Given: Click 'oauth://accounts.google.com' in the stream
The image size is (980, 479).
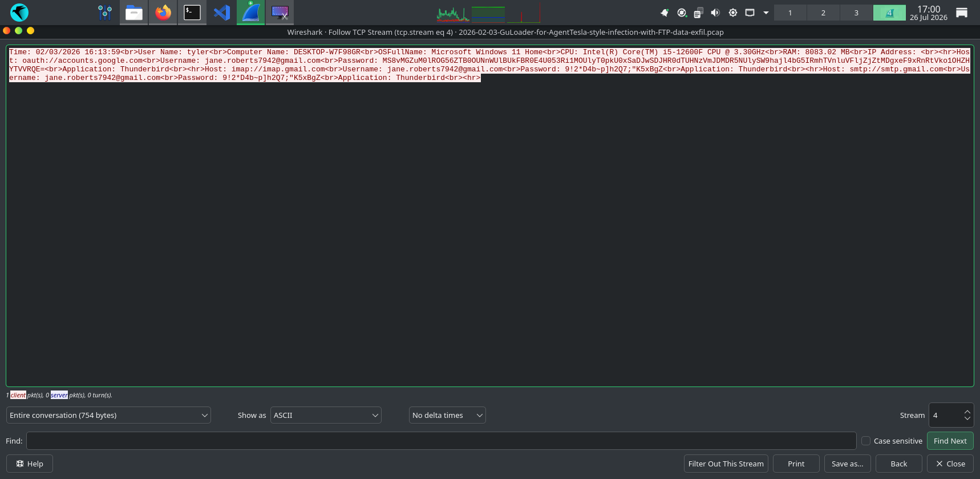Looking at the screenshot, I should click(82, 61).
